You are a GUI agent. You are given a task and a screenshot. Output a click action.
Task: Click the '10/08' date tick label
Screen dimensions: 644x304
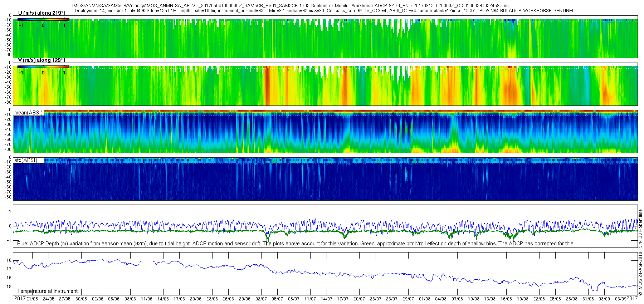[x=474, y=299]
